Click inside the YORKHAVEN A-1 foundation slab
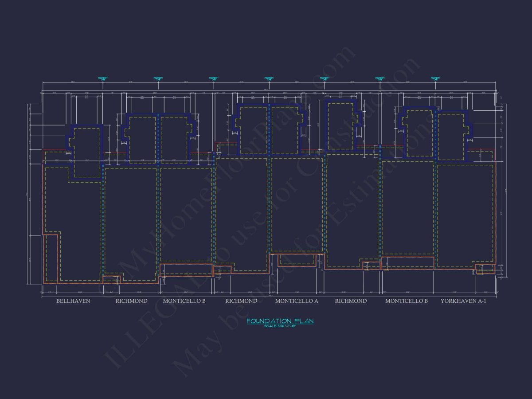 [x=465, y=213]
